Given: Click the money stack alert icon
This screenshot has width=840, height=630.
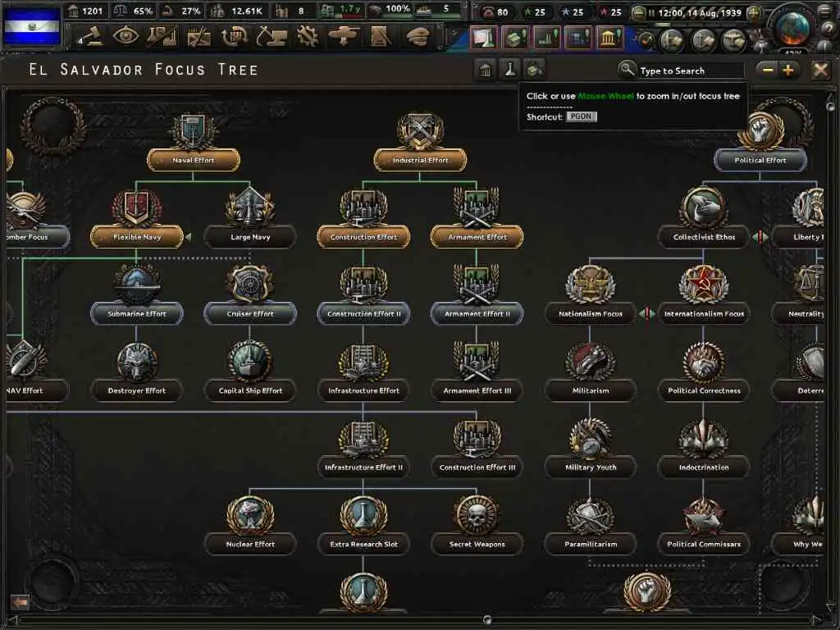Looking at the screenshot, I should coord(515,38).
